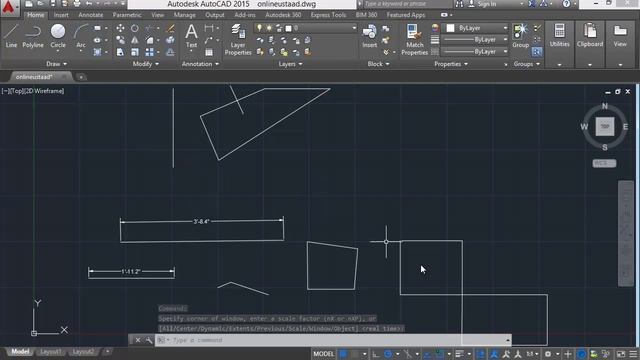This screenshot has height=360, width=640.
Task: Toggle hardware acceleration in status bar
Action: (x=581, y=354)
